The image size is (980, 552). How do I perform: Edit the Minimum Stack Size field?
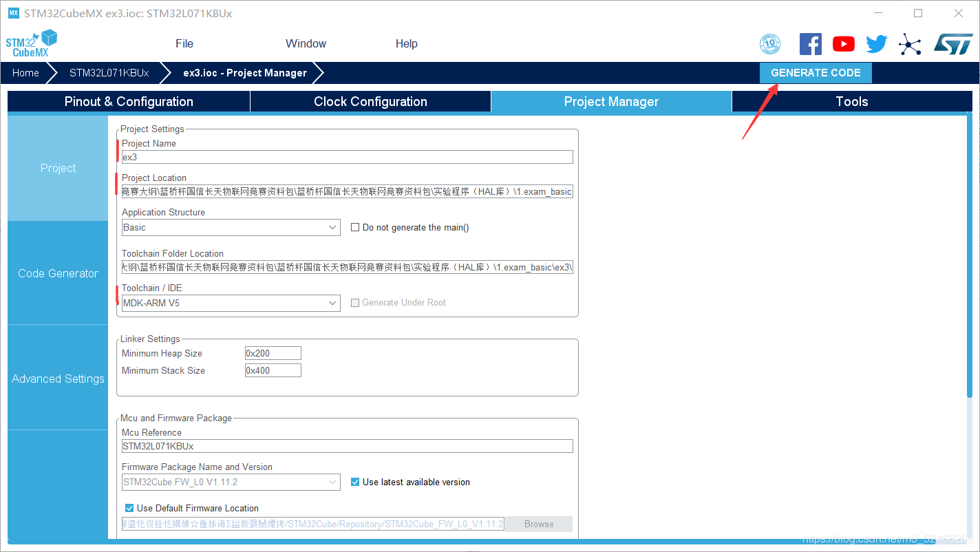[x=273, y=370]
